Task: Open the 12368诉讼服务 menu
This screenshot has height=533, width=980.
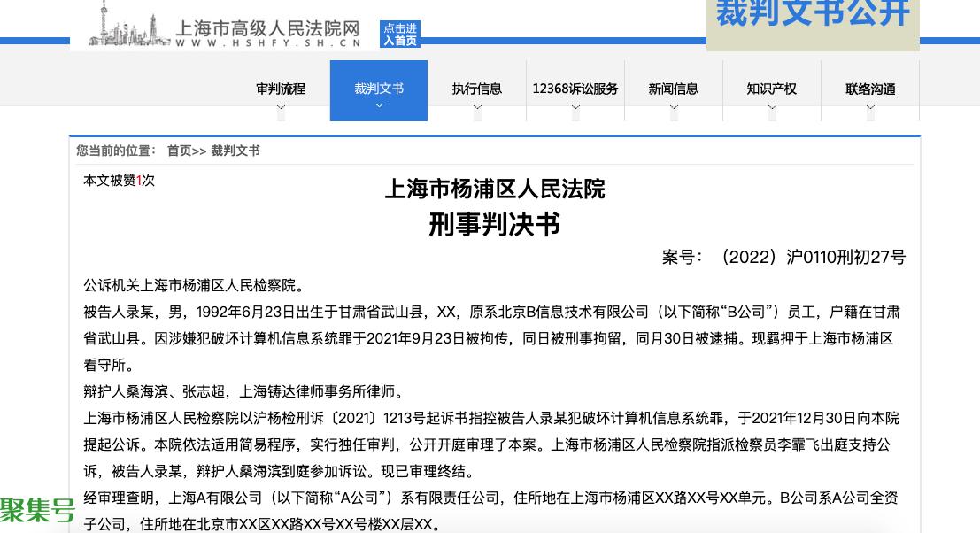Action: pyautogui.click(x=575, y=89)
